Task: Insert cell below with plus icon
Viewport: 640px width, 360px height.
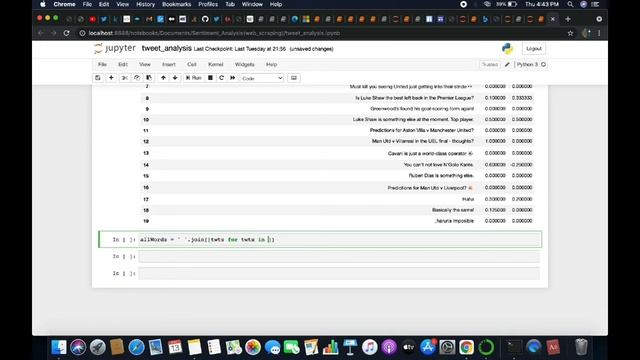Action: point(111,78)
